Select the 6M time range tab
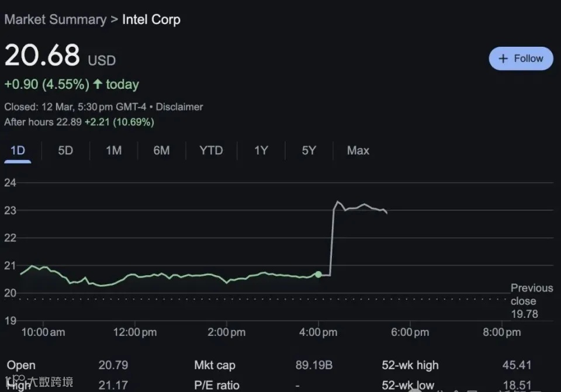The height and width of the screenshot is (392, 561). pos(161,151)
